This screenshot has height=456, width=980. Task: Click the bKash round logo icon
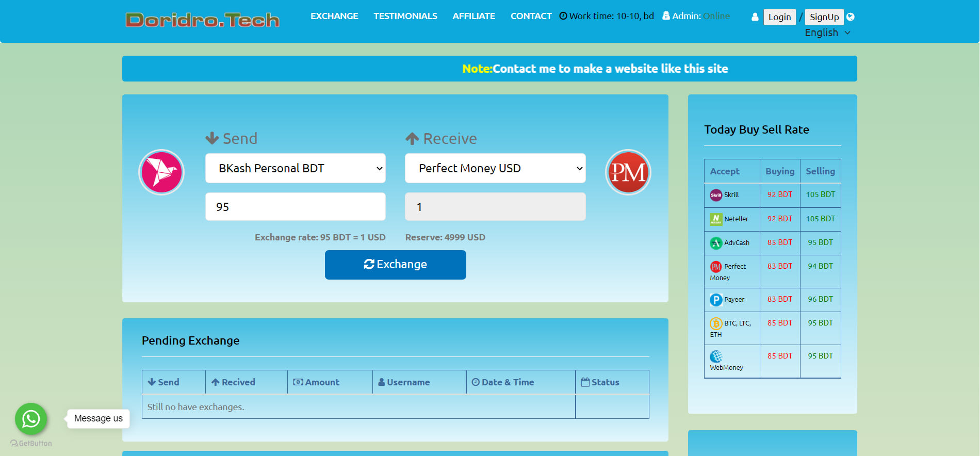click(161, 172)
